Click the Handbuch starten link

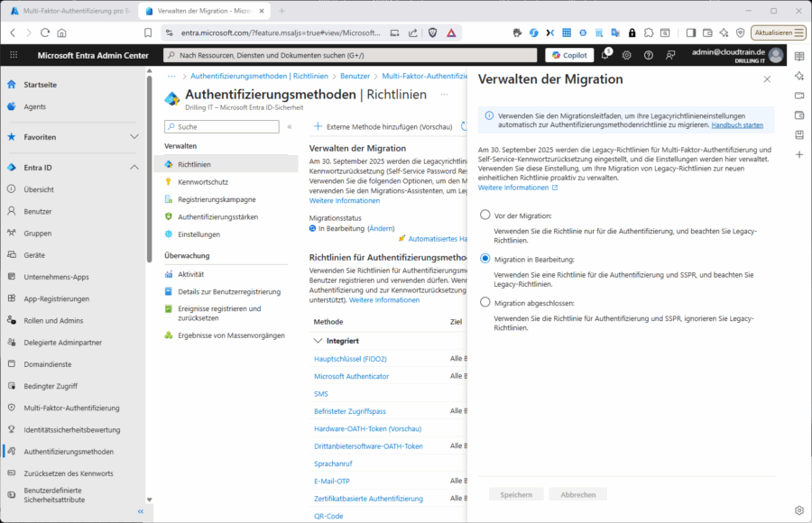coord(737,125)
